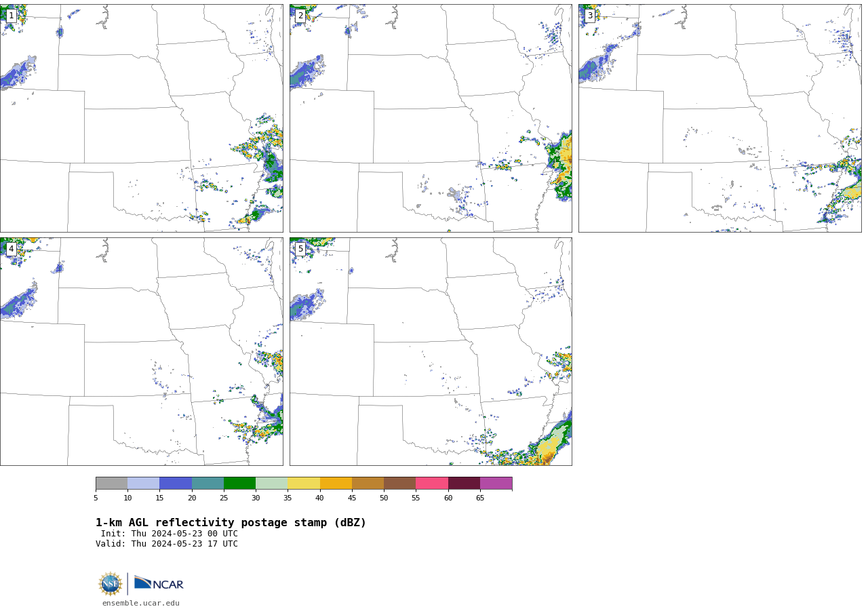Click the number 1 panel label

[x=11, y=16]
